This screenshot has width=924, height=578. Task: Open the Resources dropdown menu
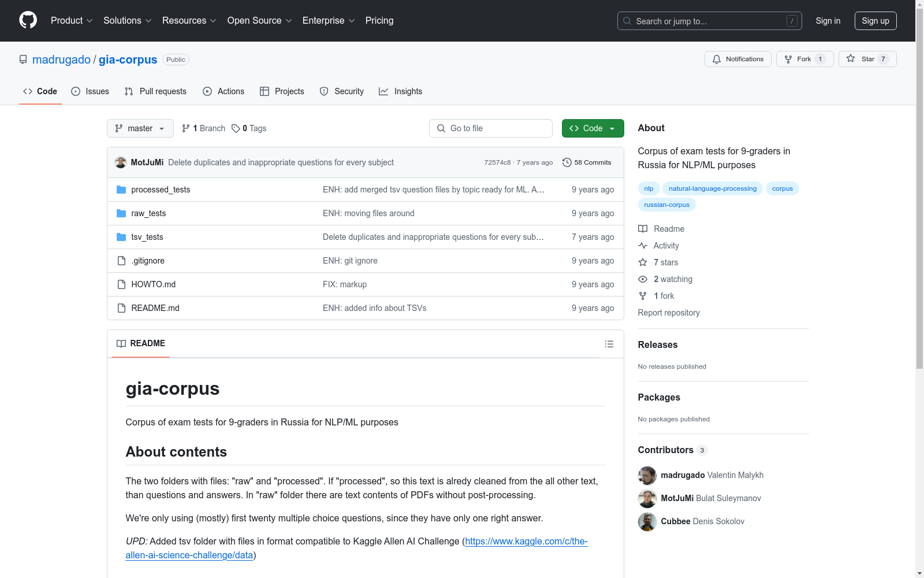(x=189, y=20)
